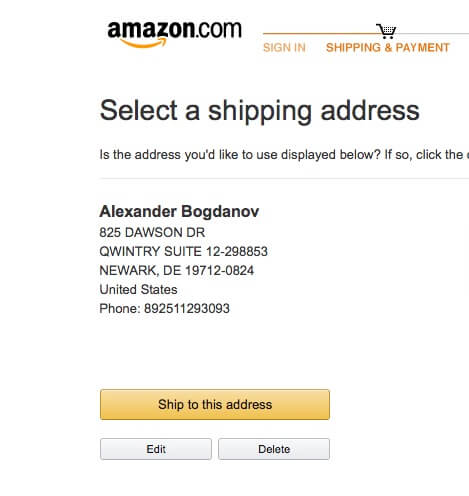Click the NEWARK, DE city text
The width and height of the screenshot is (469, 496).
coord(140,271)
